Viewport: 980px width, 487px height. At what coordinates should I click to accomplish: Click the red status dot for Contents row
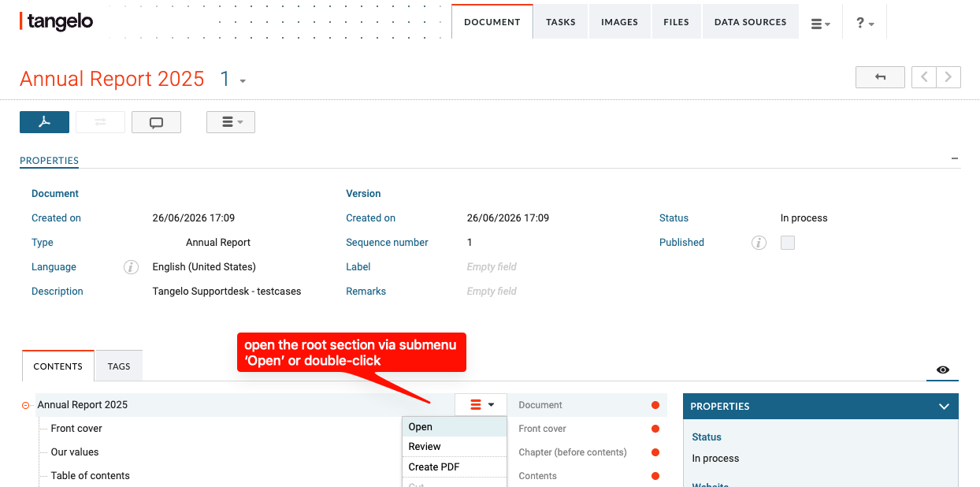(x=655, y=476)
